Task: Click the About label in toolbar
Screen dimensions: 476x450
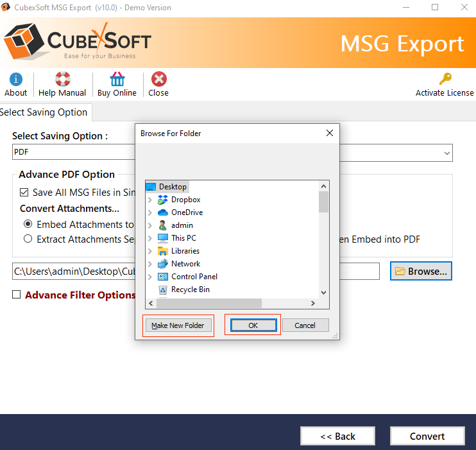Action: pyautogui.click(x=16, y=92)
